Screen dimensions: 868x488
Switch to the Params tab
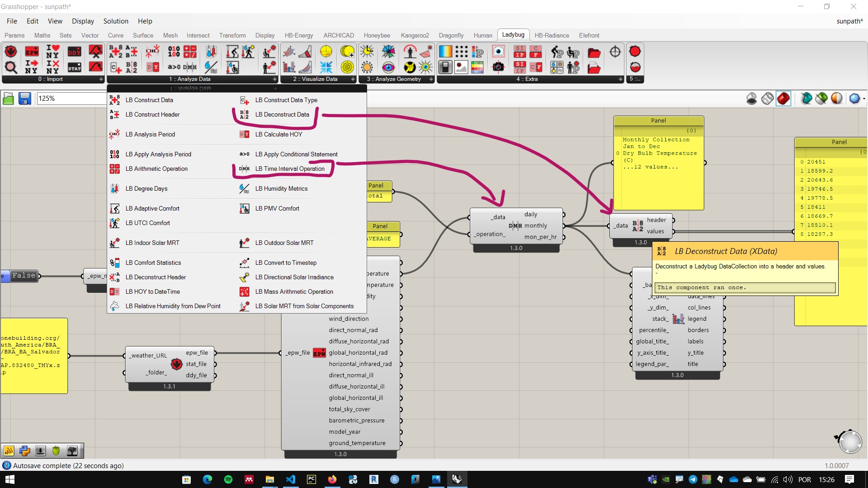(x=14, y=35)
